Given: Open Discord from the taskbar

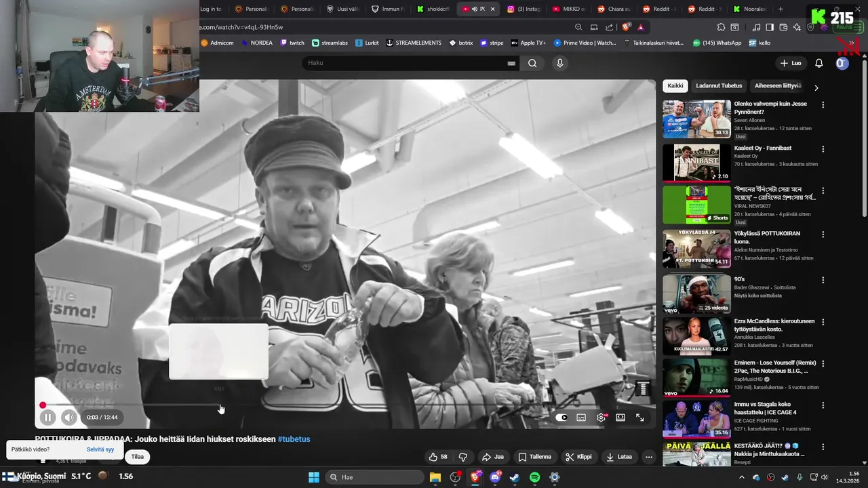Looking at the screenshot, I should click(x=495, y=477).
